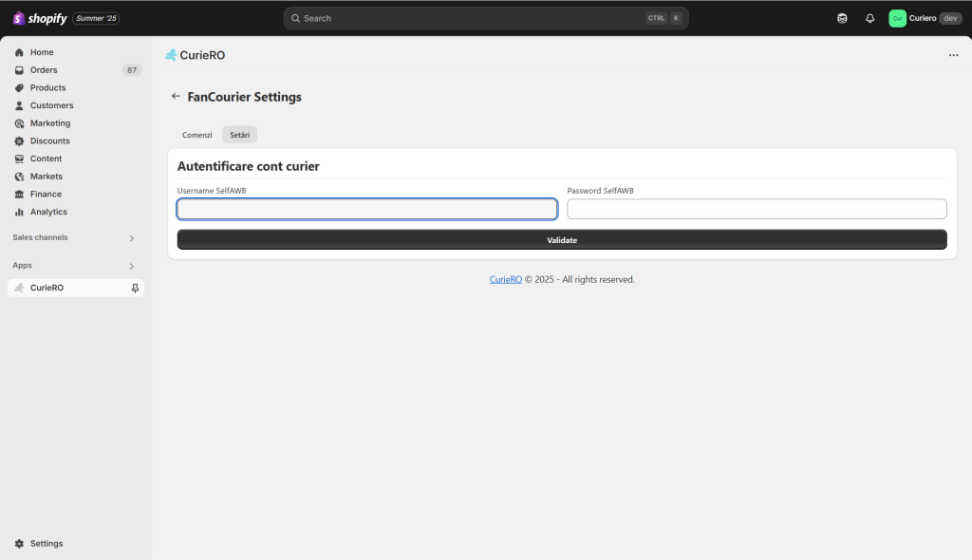Click the Validate button
This screenshot has width=972, height=560.
pyautogui.click(x=562, y=240)
